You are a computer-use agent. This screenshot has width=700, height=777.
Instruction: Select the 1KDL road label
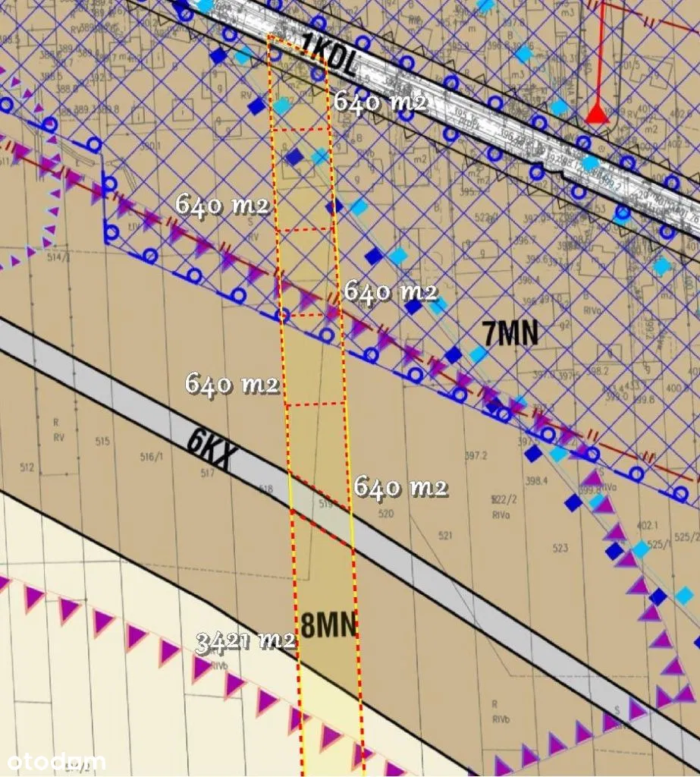[x=328, y=54]
